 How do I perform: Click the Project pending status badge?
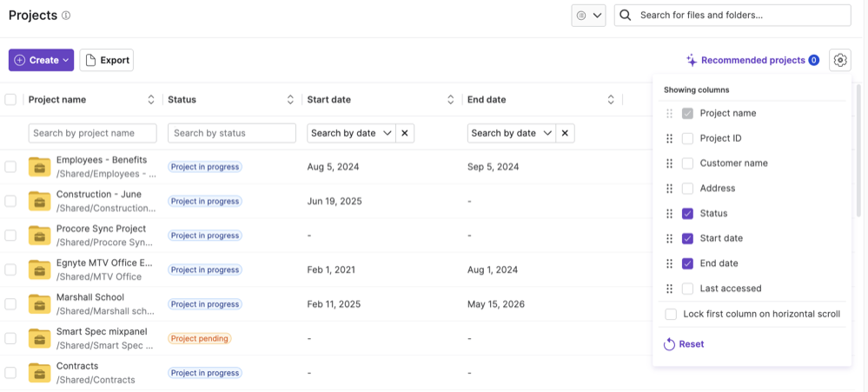(x=199, y=338)
